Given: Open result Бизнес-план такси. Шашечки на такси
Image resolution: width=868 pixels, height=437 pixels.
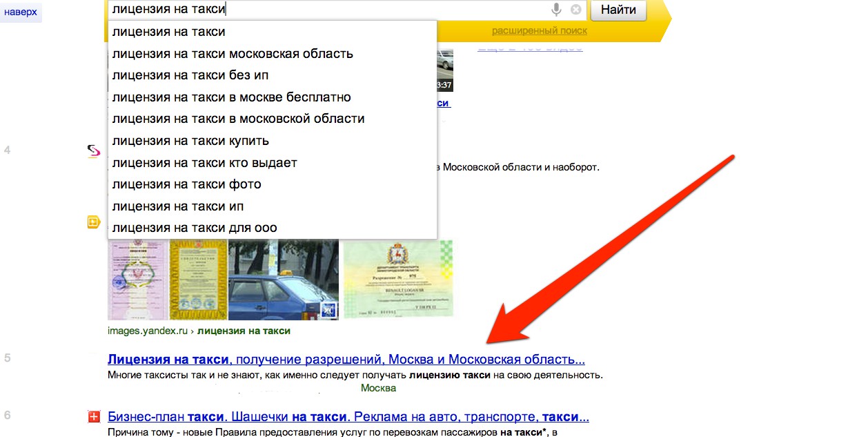Looking at the screenshot, I should tap(348, 417).
